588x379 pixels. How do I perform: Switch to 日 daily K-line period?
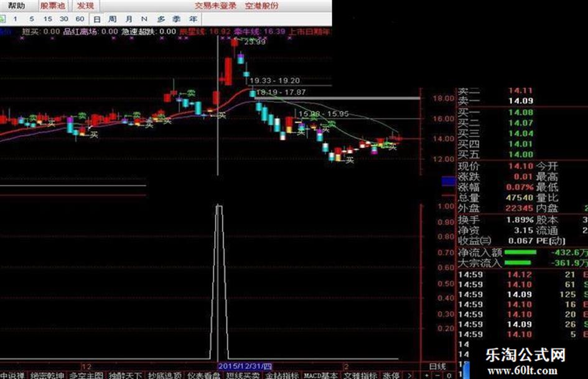coord(97,19)
